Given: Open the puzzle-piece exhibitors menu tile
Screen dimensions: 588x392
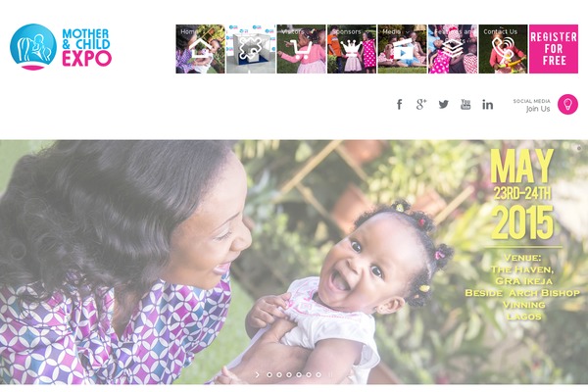Looking at the screenshot, I should (x=251, y=49).
